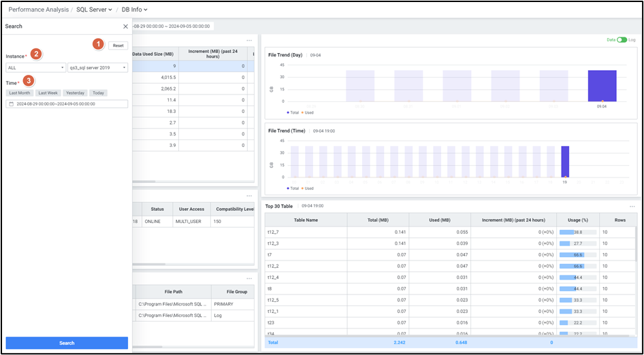Open the ellipsis menu above the Data Used Size table
644x355 pixels.
[249, 40]
